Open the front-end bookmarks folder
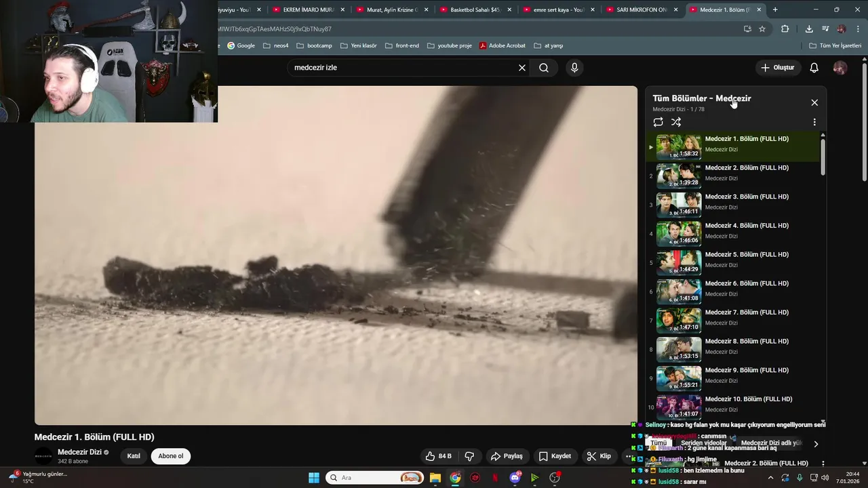Image resolution: width=868 pixels, height=488 pixels. [x=401, y=45]
